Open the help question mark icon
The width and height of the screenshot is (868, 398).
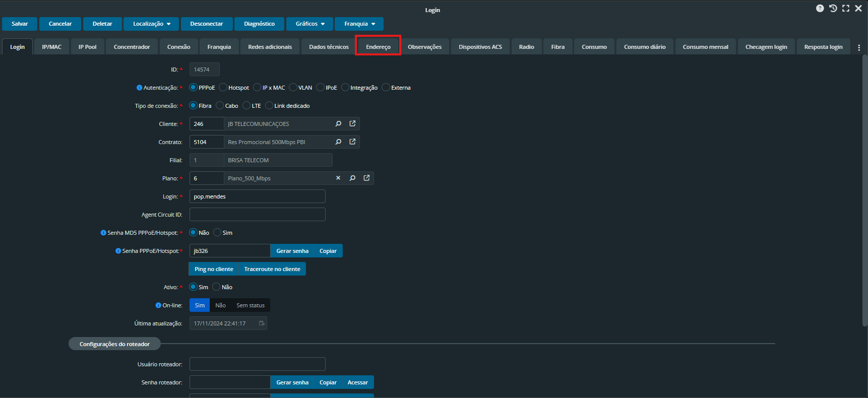(820, 9)
